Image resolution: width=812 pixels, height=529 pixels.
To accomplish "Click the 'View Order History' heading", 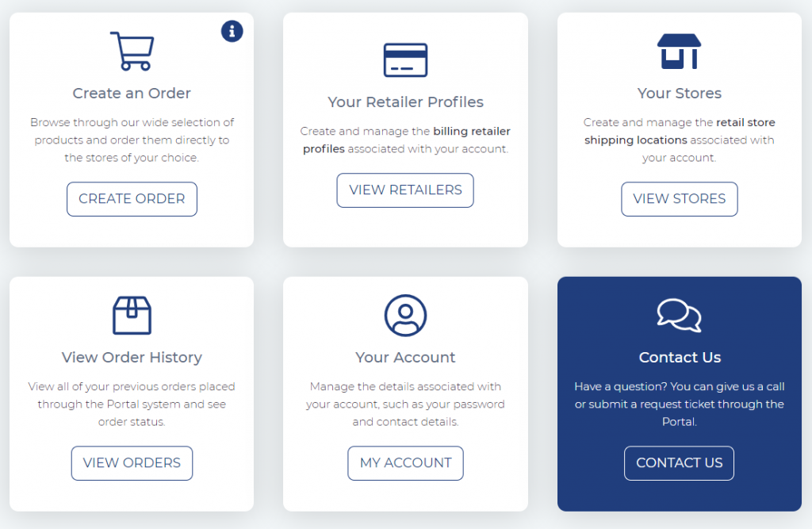I will click(132, 358).
